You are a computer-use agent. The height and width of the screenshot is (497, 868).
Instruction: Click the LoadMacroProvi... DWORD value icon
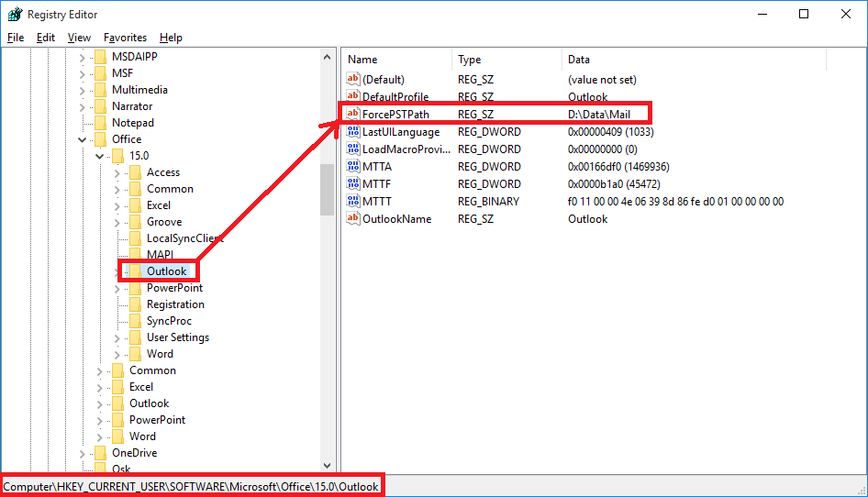[352, 149]
